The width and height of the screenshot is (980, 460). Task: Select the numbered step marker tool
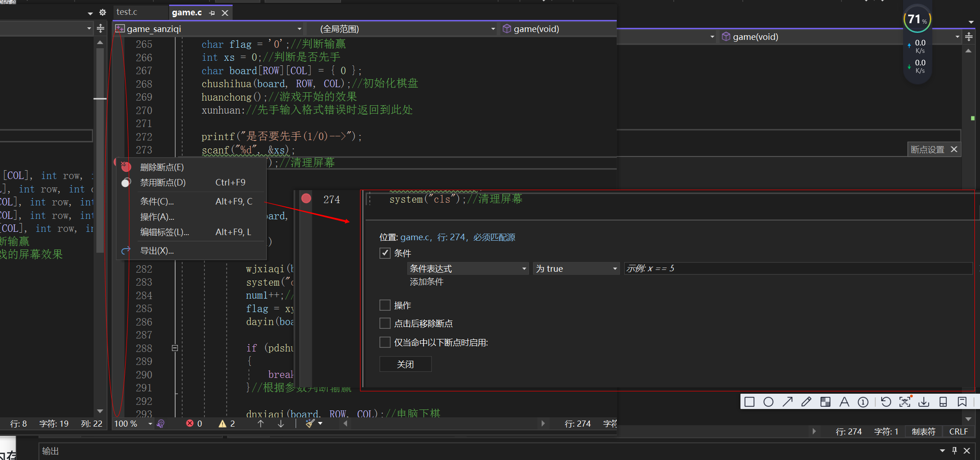863,402
